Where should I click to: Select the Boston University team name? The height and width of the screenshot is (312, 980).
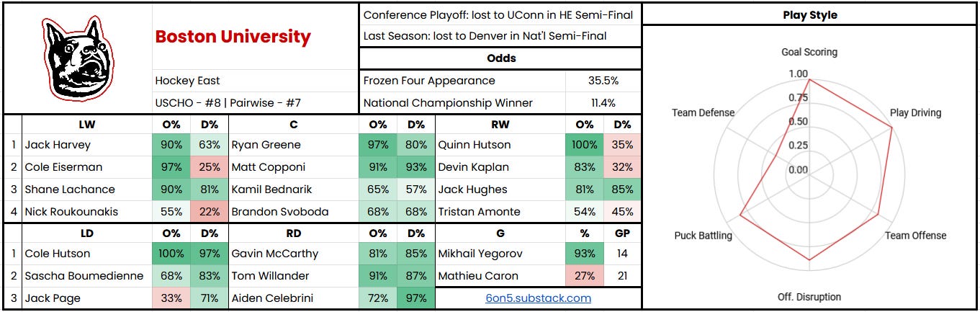click(x=233, y=37)
